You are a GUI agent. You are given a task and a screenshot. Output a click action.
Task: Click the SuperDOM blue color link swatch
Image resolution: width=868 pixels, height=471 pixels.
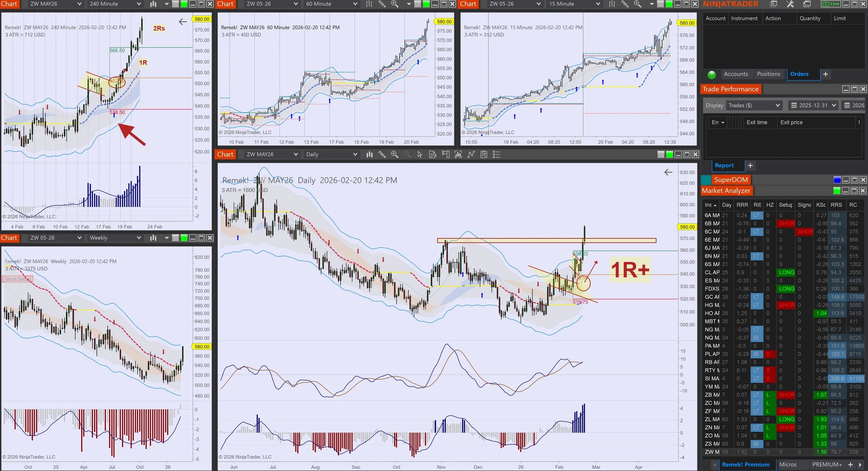click(x=837, y=180)
